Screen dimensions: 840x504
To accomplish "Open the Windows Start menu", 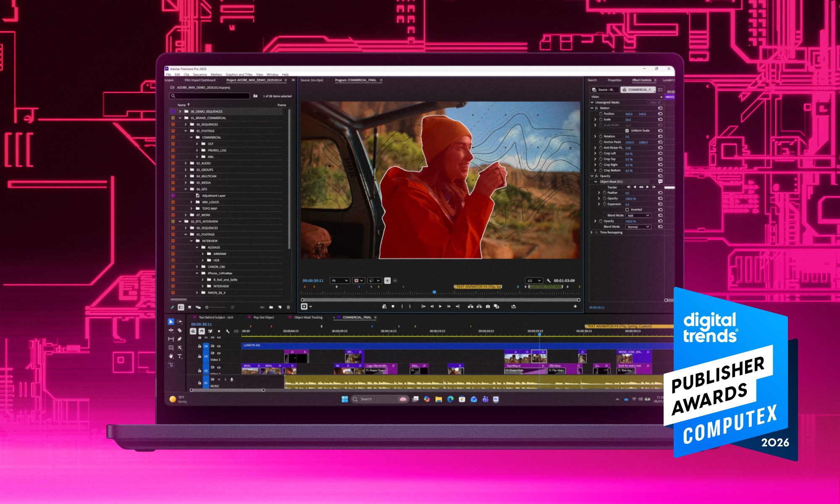I will click(x=345, y=399).
